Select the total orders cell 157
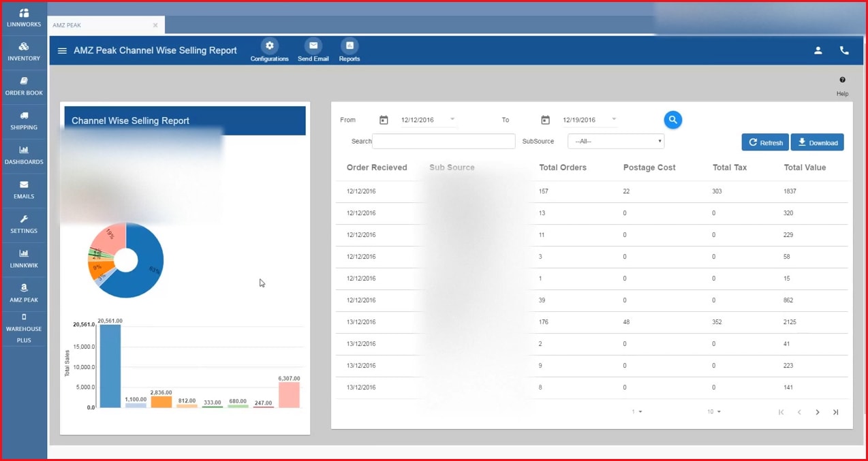The image size is (868, 461). [x=544, y=191]
